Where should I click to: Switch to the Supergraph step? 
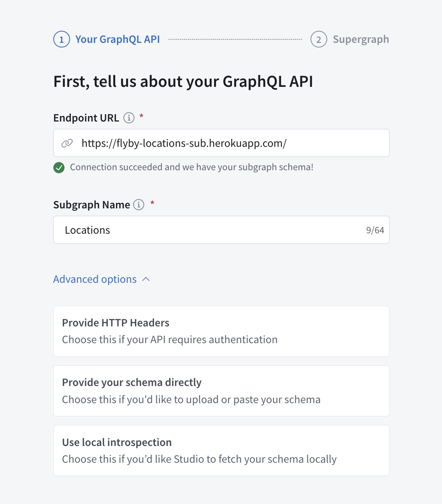click(361, 39)
